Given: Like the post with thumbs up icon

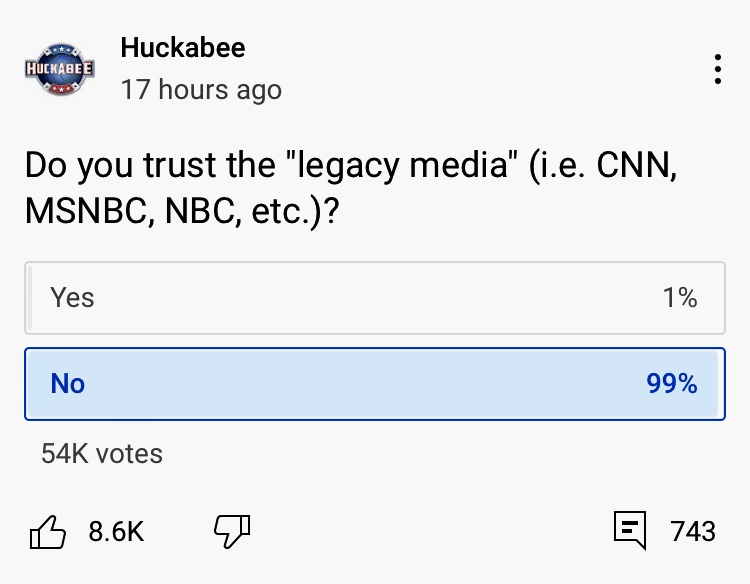Looking at the screenshot, I should tap(48, 532).
